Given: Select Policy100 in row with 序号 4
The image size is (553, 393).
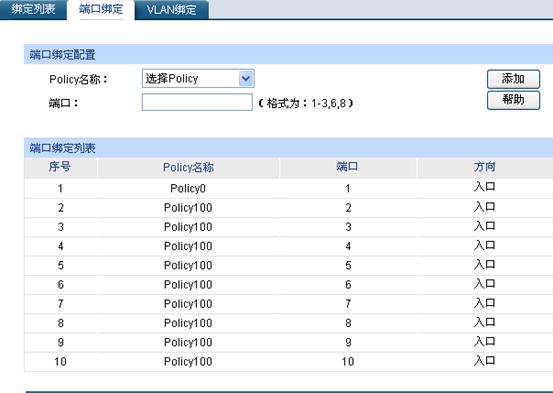Looking at the screenshot, I should [188, 246].
